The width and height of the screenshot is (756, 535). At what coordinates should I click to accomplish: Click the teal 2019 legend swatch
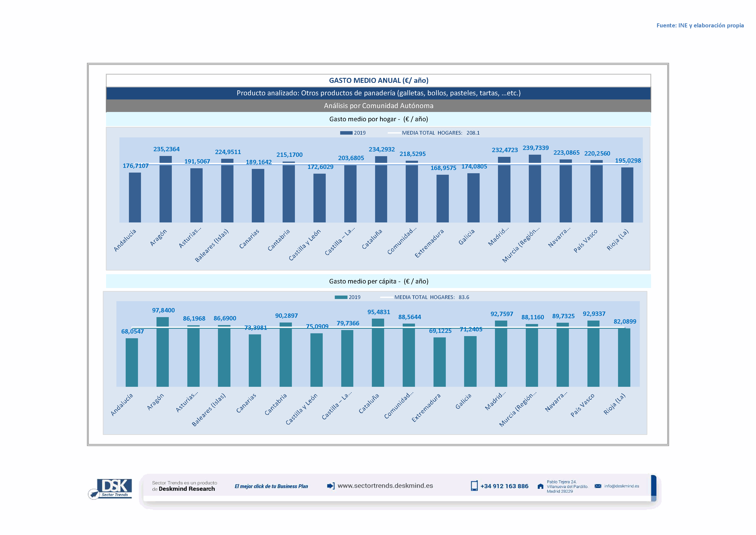click(x=341, y=297)
